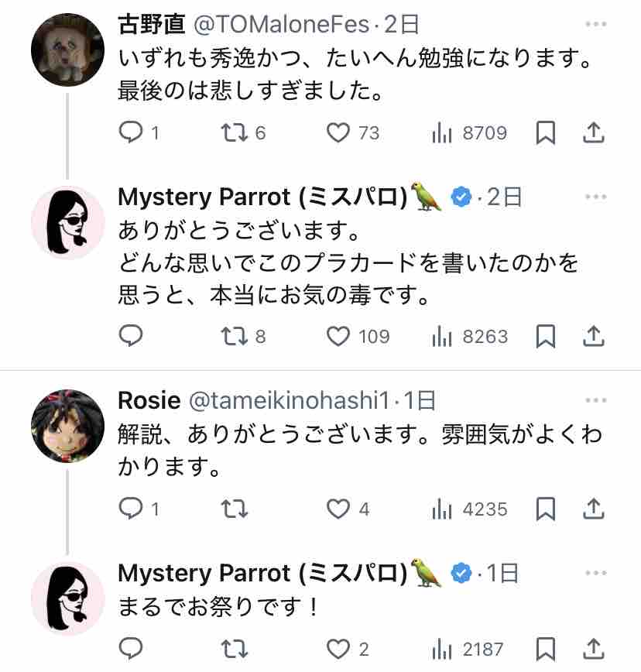Retweet Mystery Parrot's reply with 8 reposts

pos(232,336)
